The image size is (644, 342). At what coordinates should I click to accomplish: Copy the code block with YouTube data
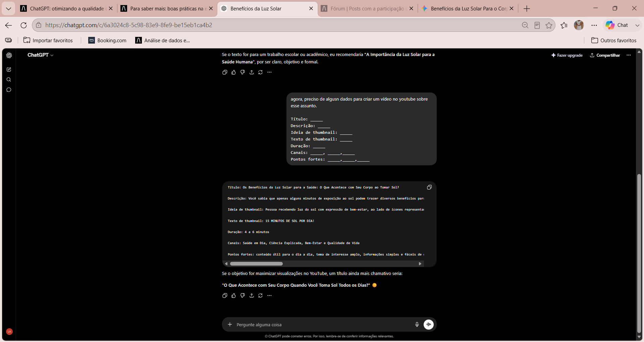pos(429,187)
